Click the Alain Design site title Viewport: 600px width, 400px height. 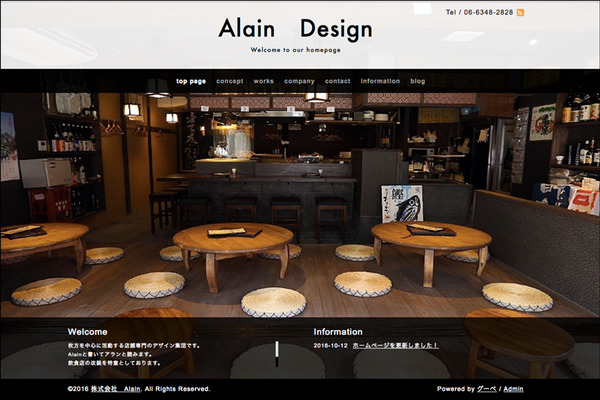[x=295, y=29]
